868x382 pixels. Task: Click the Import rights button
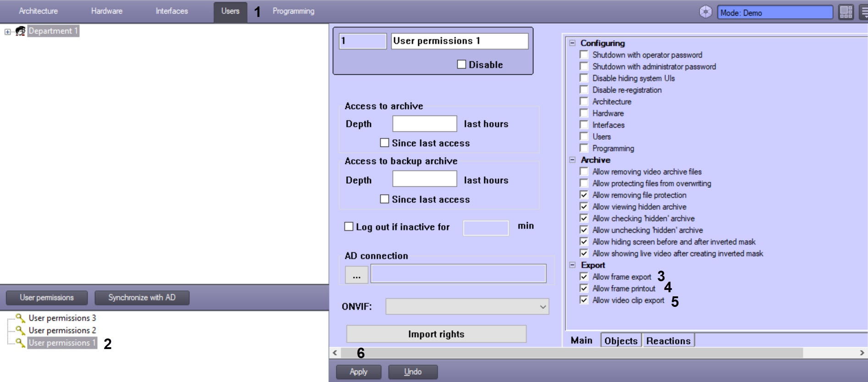click(436, 334)
